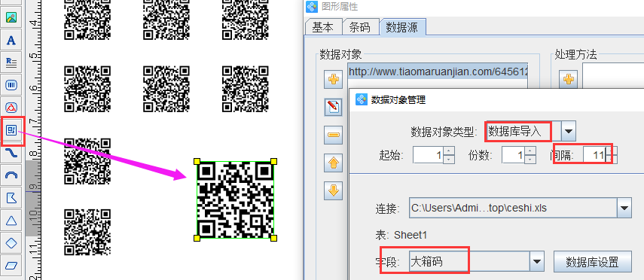Switch to the 数据源 tab
644x280 pixels.
[403, 27]
